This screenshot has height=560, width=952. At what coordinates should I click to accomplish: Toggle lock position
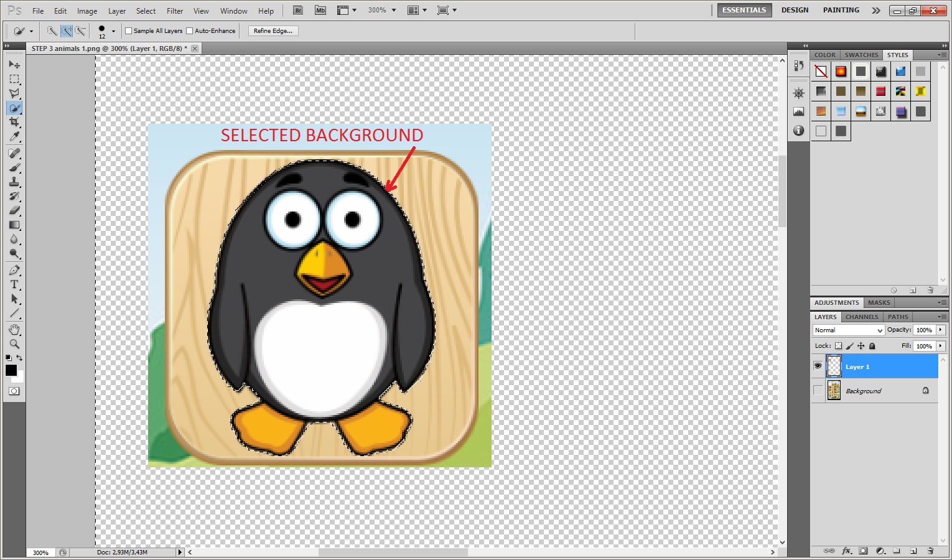pyautogui.click(x=861, y=346)
